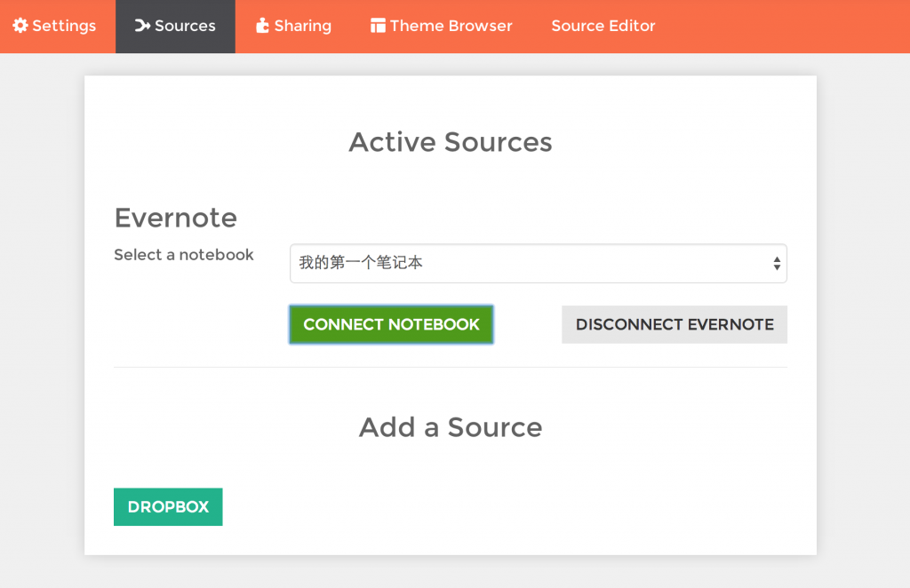Viewport: 910px width, 588px height.
Task: Click the Evernote section heading
Action: pos(176,218)
